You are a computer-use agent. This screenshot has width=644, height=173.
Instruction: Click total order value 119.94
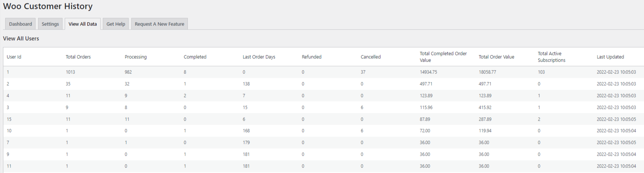(x=485, y=131)
